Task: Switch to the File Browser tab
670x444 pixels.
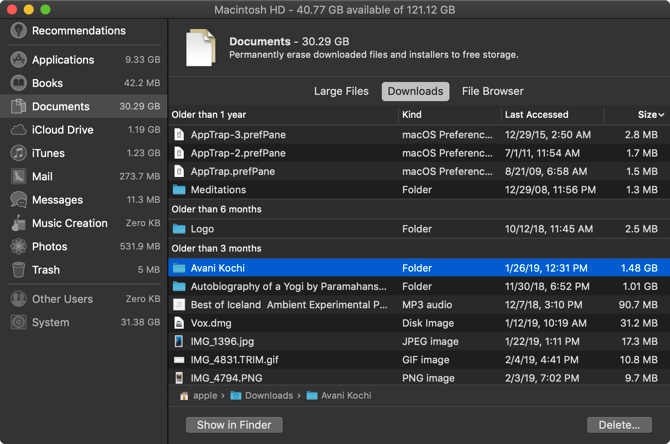Action: point(492,92)
